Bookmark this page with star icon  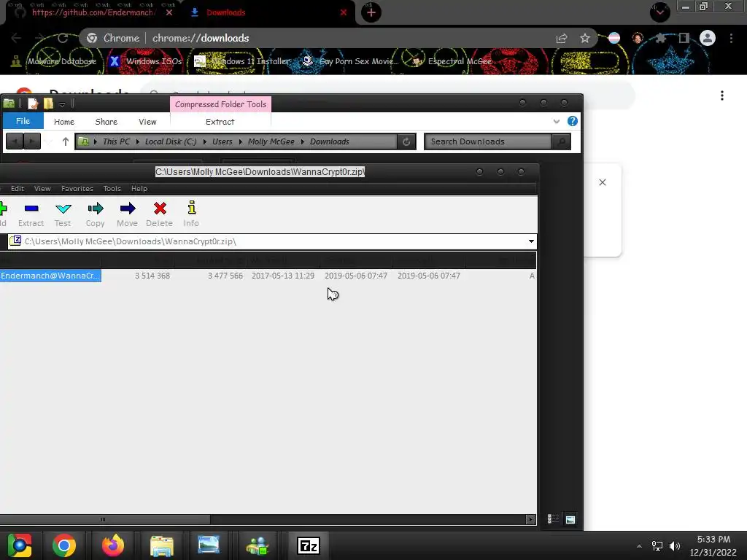pos(585,38)
